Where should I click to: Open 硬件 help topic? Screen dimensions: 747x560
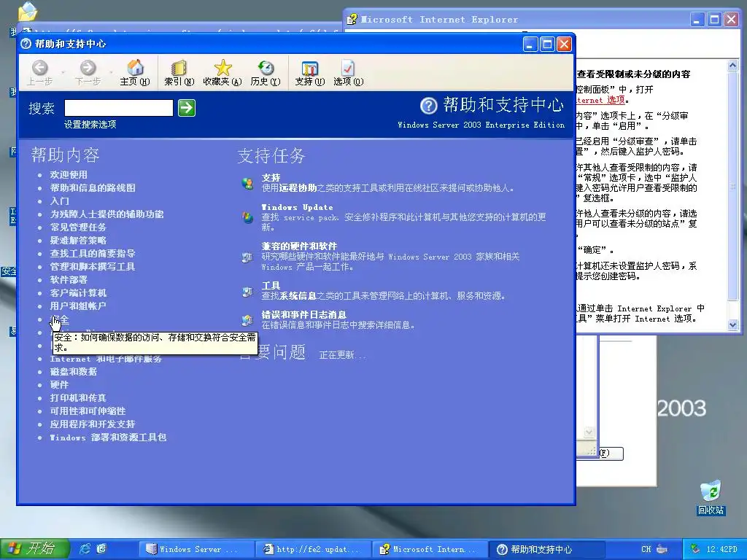(x=60, y=385)
